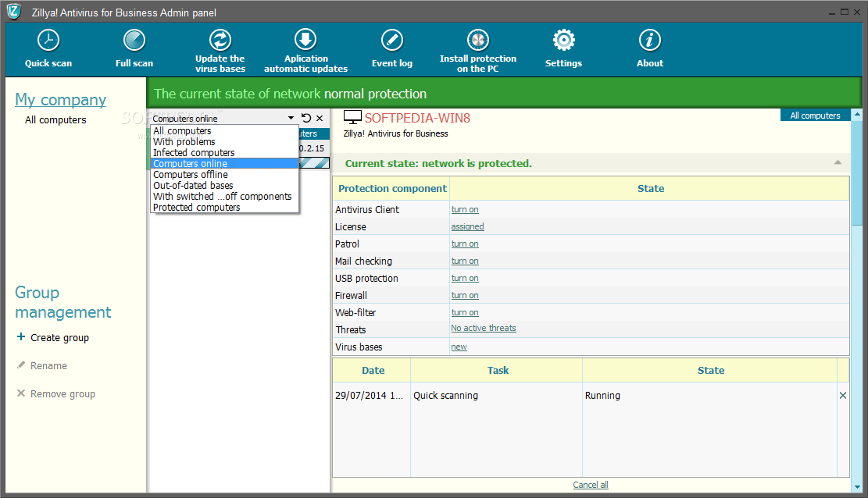Collapse the Current state section
This screenshot has width=868, height=498.
click(838, 162)
